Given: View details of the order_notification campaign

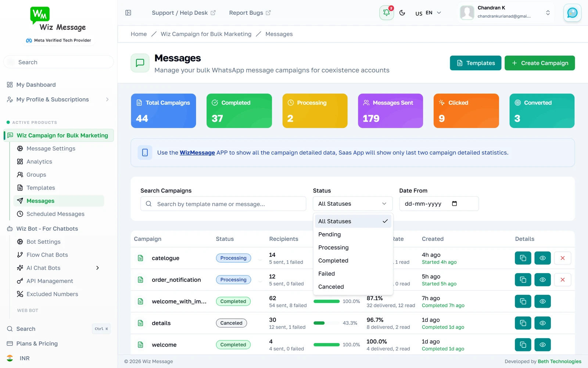Looking at the screenshot, I should tap(542, 280).
